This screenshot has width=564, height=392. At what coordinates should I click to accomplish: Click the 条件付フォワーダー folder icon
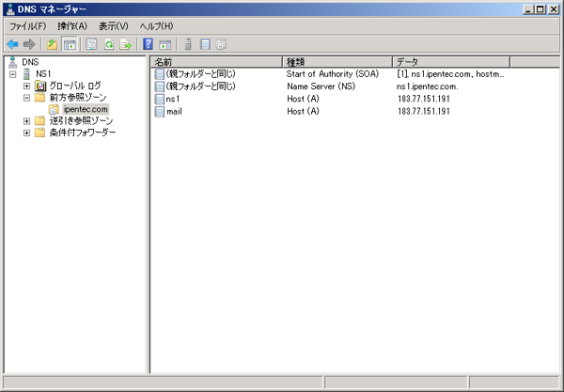point(39,133)
